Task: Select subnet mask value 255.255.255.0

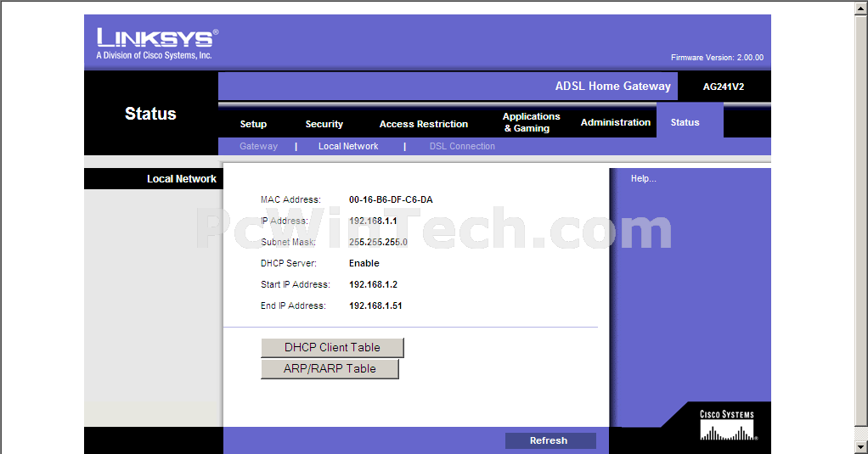Action: 378,242
